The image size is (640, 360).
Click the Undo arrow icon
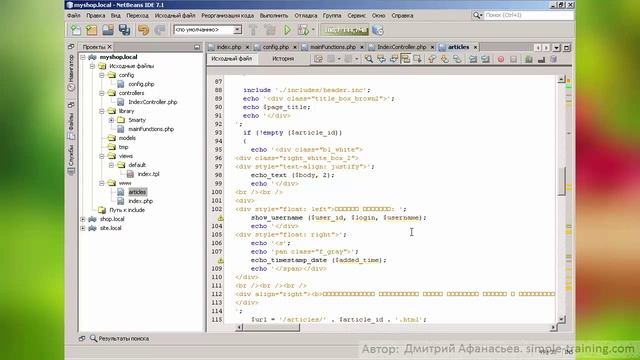click(x=144, y=30)
